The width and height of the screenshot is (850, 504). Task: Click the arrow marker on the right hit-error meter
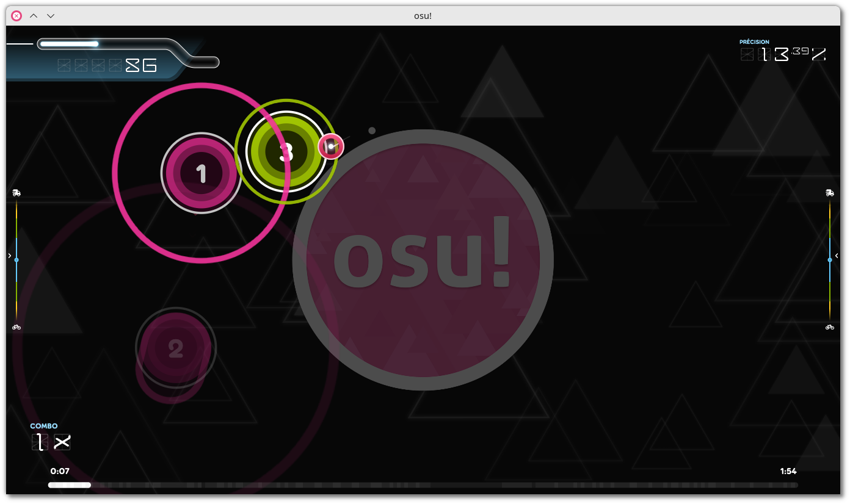pos(837,256)
